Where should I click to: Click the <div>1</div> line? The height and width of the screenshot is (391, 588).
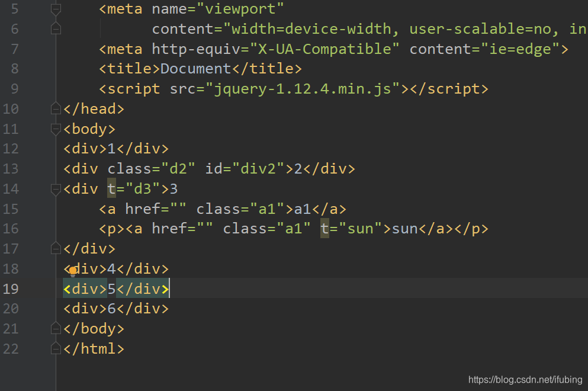click(x=116, y=149)
